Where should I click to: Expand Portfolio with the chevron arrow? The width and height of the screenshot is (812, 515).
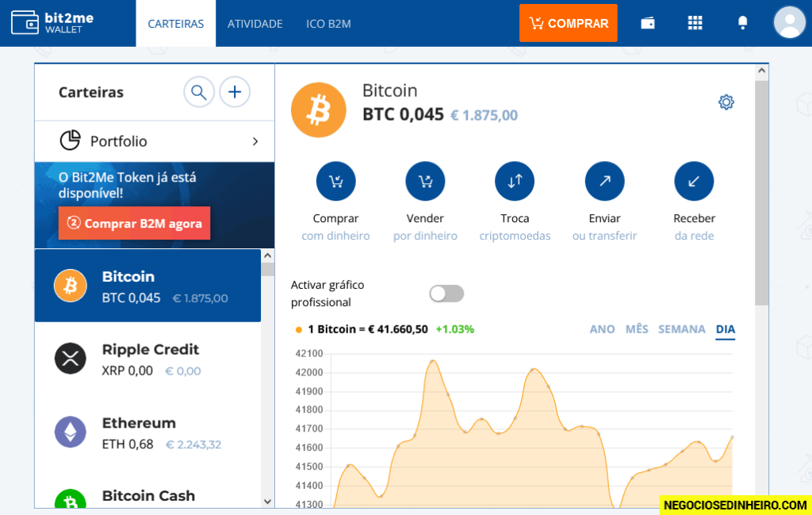pos(255,141)
